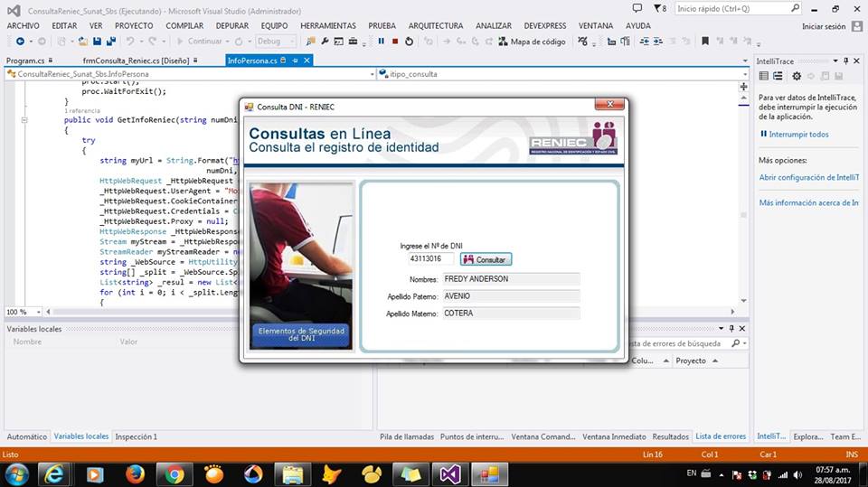Toggle the bookmark icon in the toolbar

coord(704,42)
